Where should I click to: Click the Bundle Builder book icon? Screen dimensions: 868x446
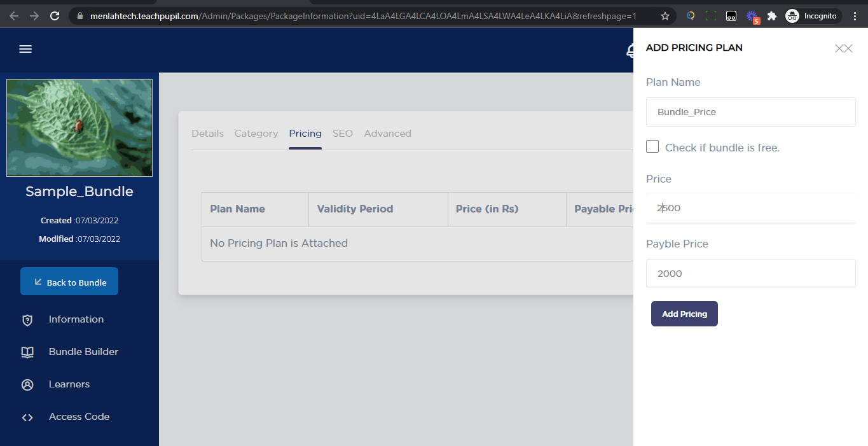[x=27, y=352]
